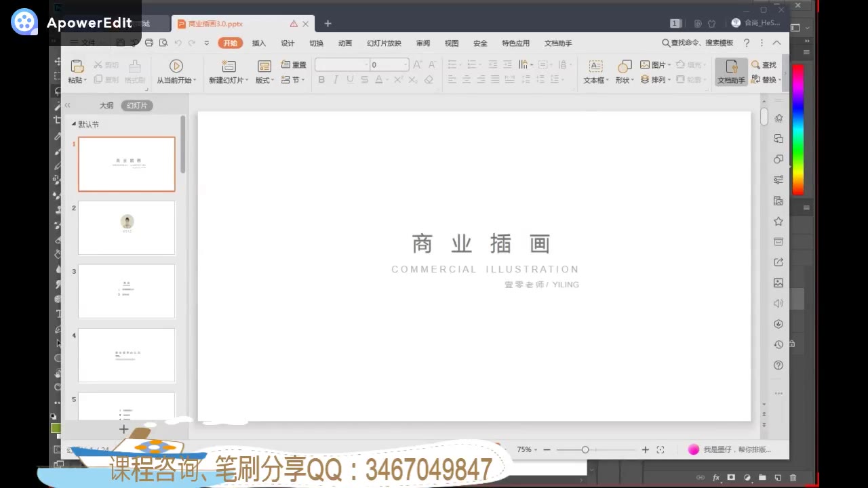
Task: Activate the 文档助手 document assistant
Action: tap(731, 71)
